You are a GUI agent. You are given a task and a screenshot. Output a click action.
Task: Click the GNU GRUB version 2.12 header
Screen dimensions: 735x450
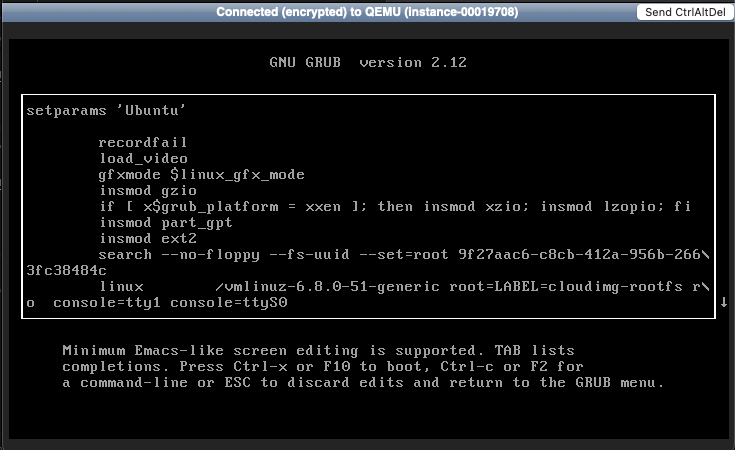pos(368,62)
